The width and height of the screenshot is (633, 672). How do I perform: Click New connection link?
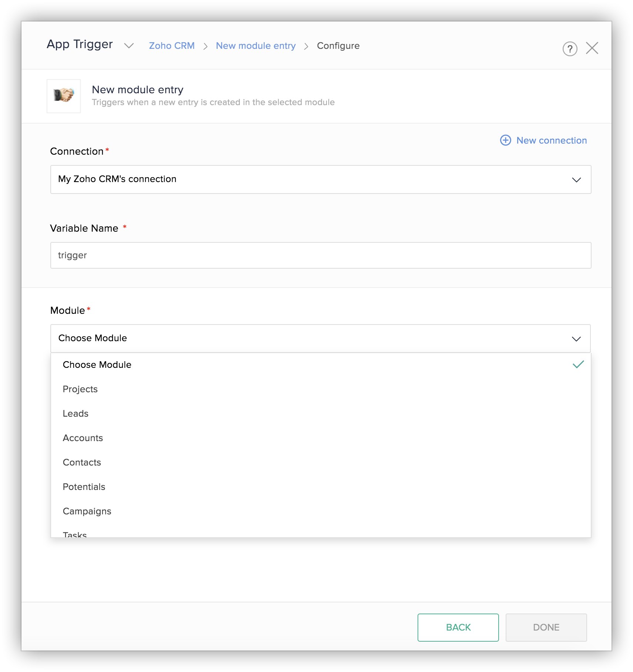tap(551, 140)
